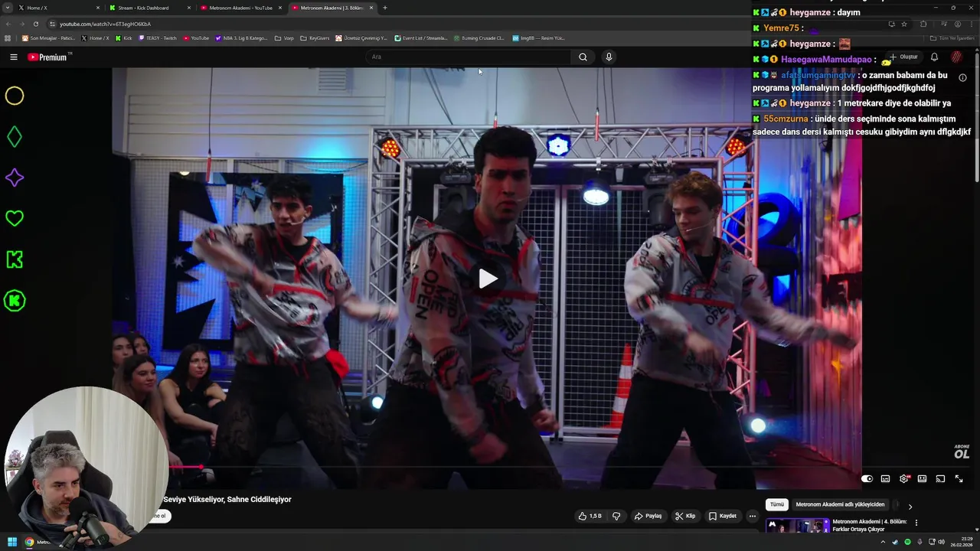Open player settings gear

[x=903, y=479]
